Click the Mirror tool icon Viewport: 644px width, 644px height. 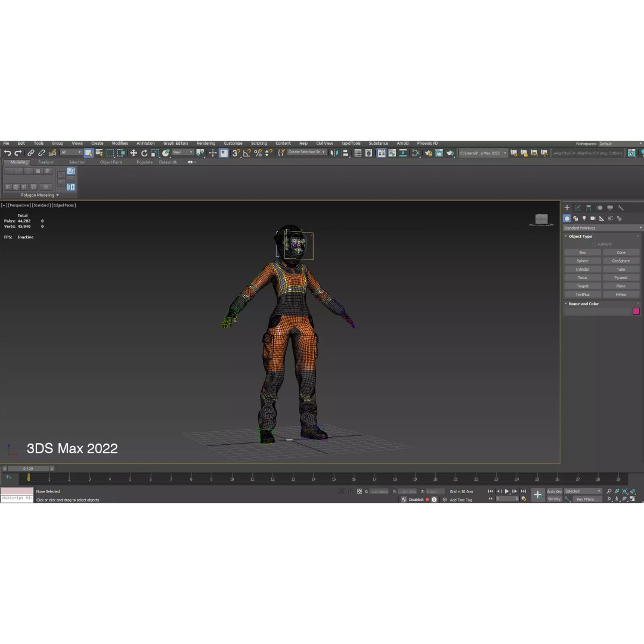(335, 153)
